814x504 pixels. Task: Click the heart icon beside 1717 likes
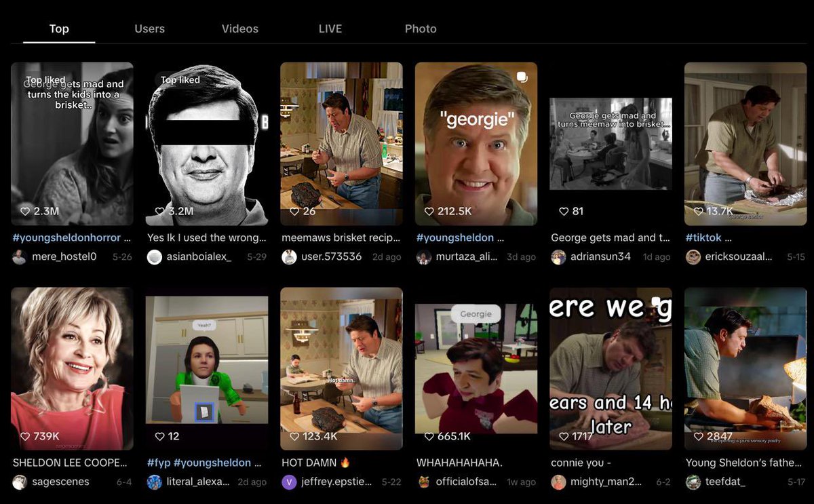(564, 436)
